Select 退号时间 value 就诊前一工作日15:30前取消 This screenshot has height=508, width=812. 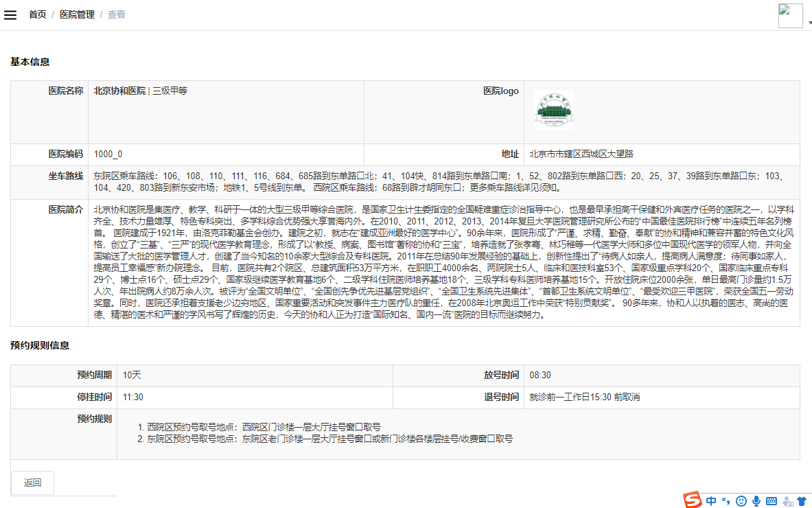[x=585, y=397]
